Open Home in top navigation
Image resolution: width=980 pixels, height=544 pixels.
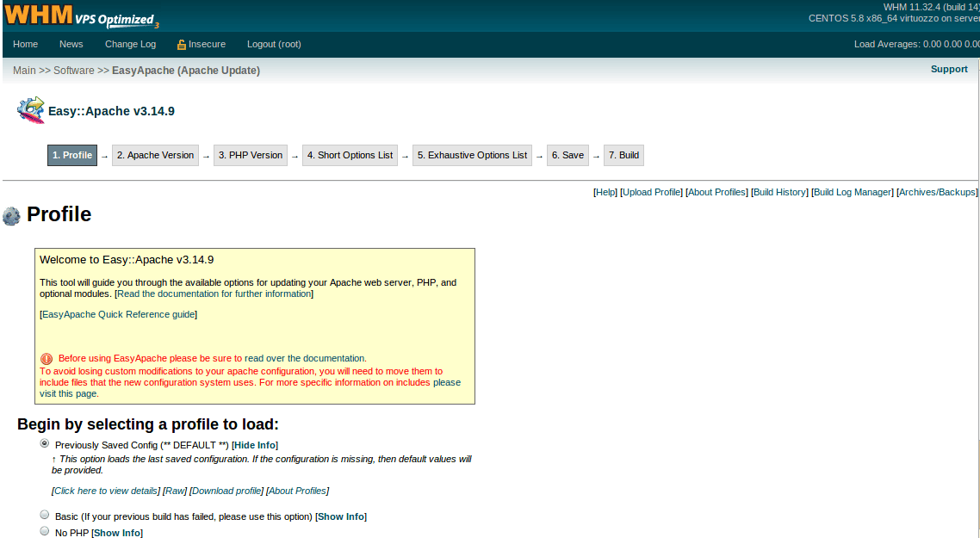click(26, 45)
